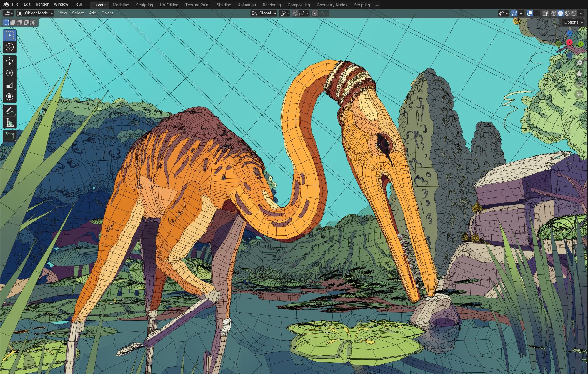
Task: Click the camera view navigation icon
Action: coord(579,84)
